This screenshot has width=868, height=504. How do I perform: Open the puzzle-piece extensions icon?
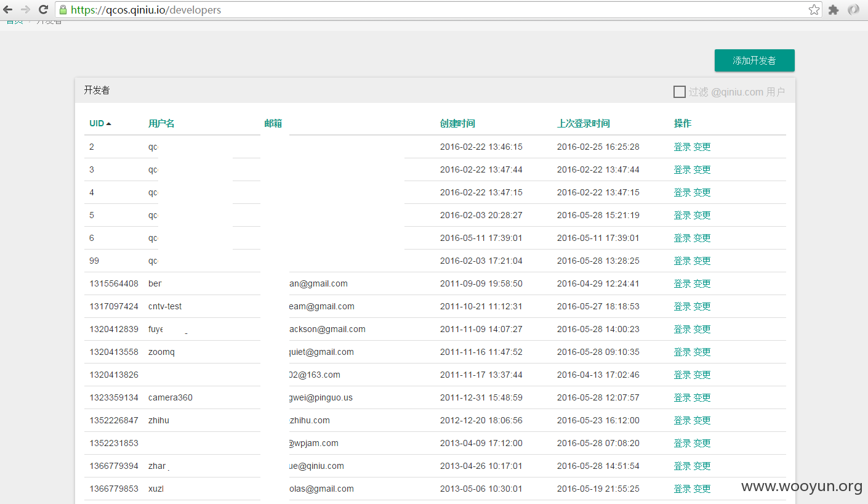(x=834, y=10)
